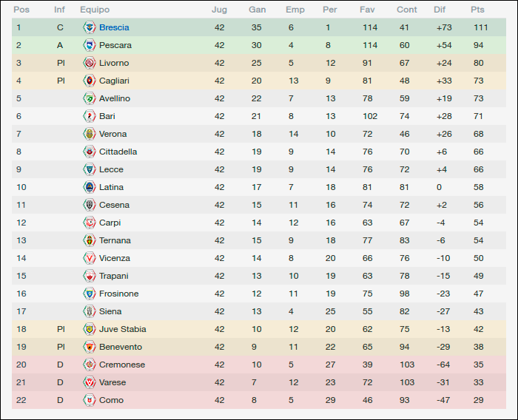
Task: Select the Bari row in standings
Action: [x=259, y=116]
